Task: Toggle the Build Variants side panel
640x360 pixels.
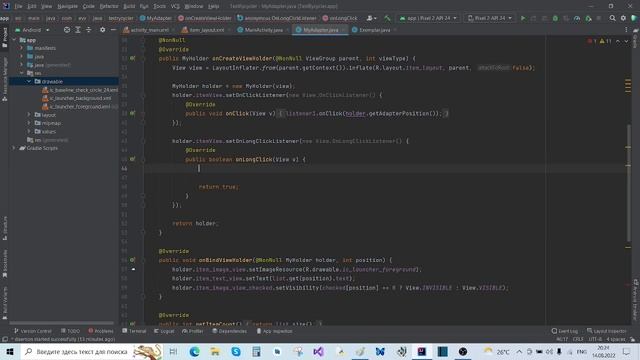Action: tap(4, 302)
